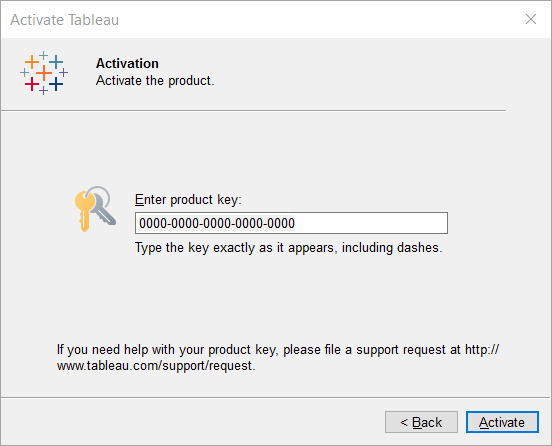
Task: Click the 'http://' portion of the support link
Action: click(482, 350)
